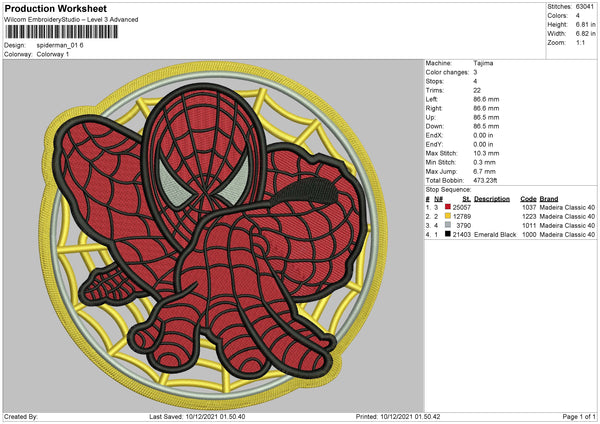Click the yellow thread color swatch
600x424 pixels.
tap(449, 216)
